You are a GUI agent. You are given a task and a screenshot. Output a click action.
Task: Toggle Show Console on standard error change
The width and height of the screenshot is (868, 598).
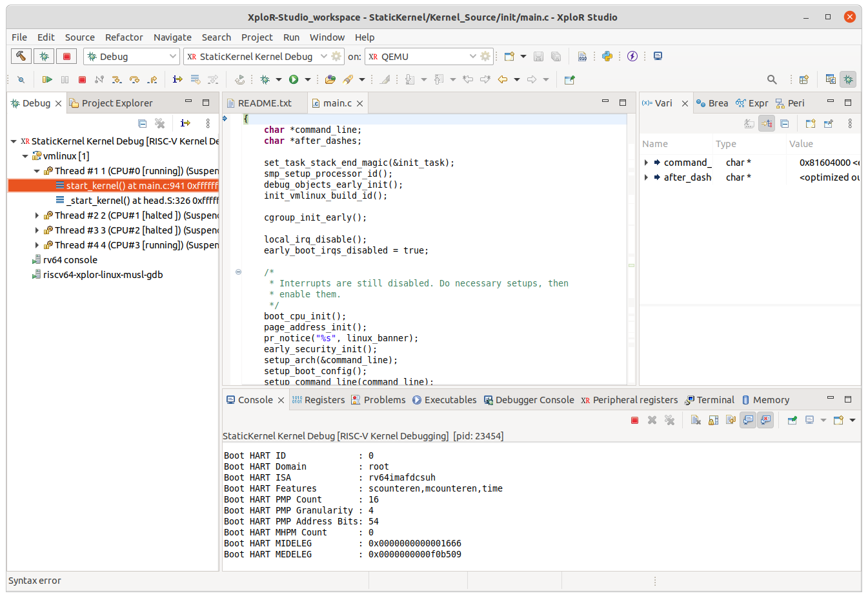tap(765, 420)
